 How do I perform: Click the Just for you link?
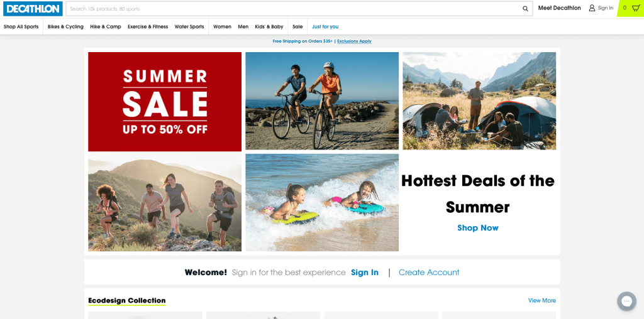(x=325, y=26)
